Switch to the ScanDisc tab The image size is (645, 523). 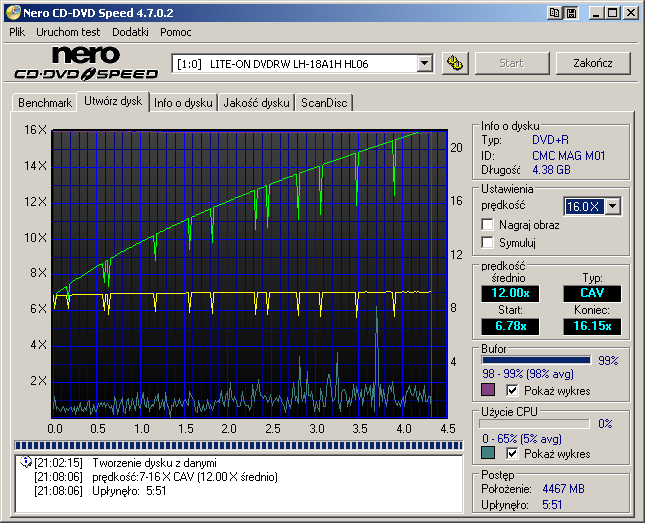(x=324, y=102)
